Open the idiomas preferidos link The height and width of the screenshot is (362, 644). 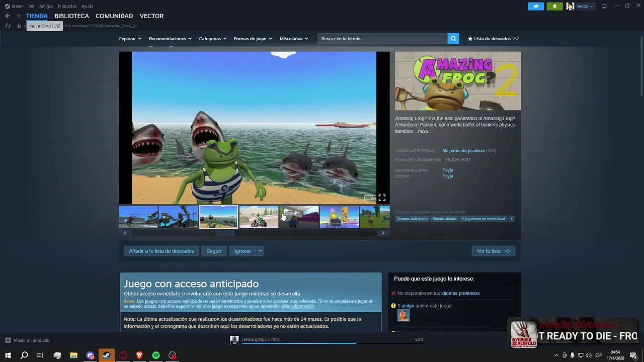[x=460, y=294]
